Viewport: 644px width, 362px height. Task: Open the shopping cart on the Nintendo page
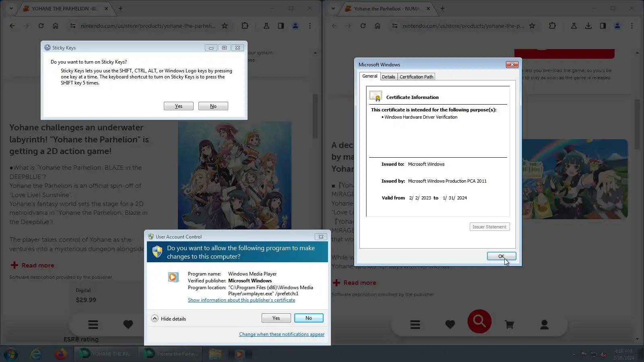click(509, 325)
